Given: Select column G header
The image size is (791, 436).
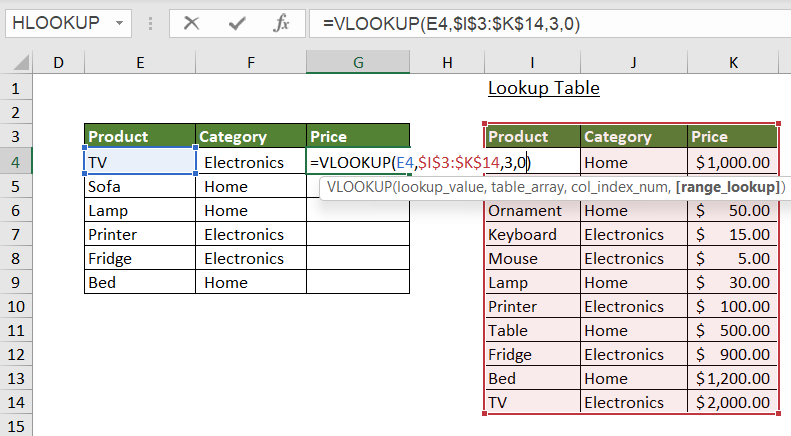Looking at the screenshot, I should [358, 63].
